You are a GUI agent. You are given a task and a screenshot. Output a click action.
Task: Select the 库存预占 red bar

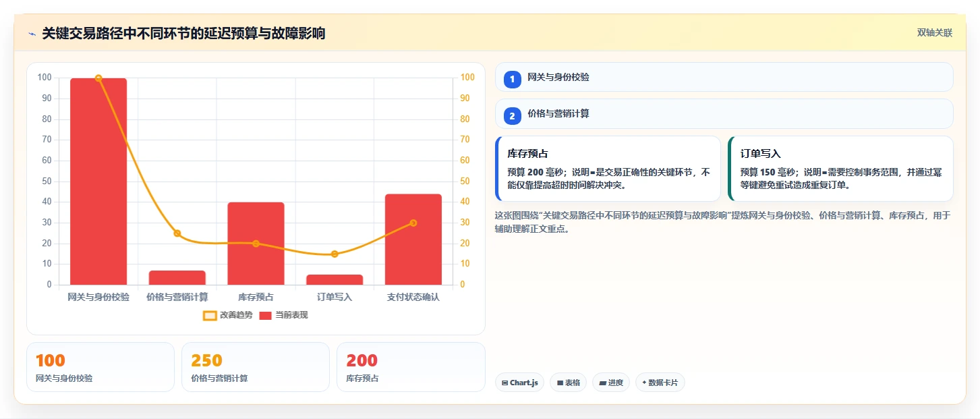click(256, 244)
